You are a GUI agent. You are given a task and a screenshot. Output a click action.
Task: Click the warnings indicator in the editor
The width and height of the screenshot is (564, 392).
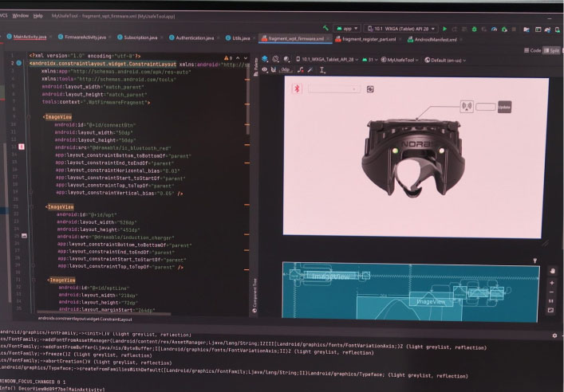(228, 57)
